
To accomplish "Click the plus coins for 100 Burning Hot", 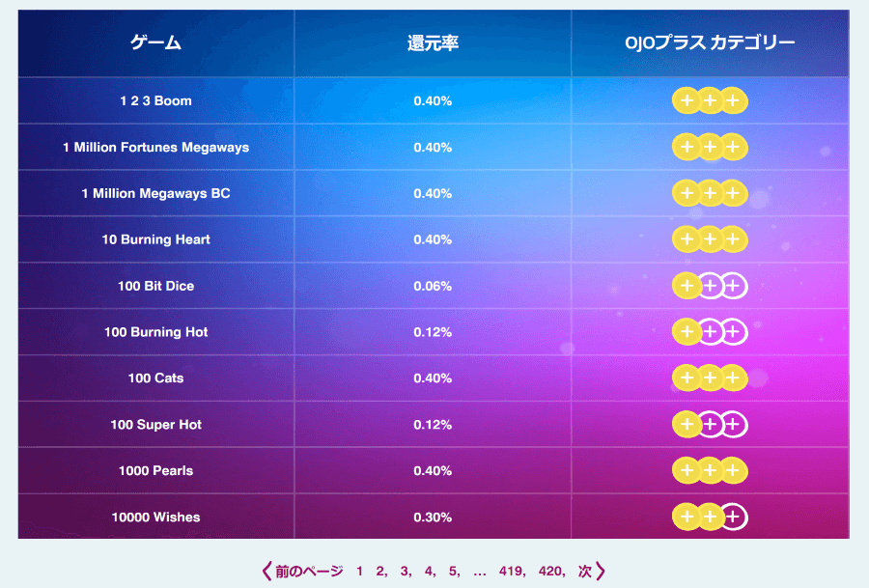I will [x=710, y=332].
